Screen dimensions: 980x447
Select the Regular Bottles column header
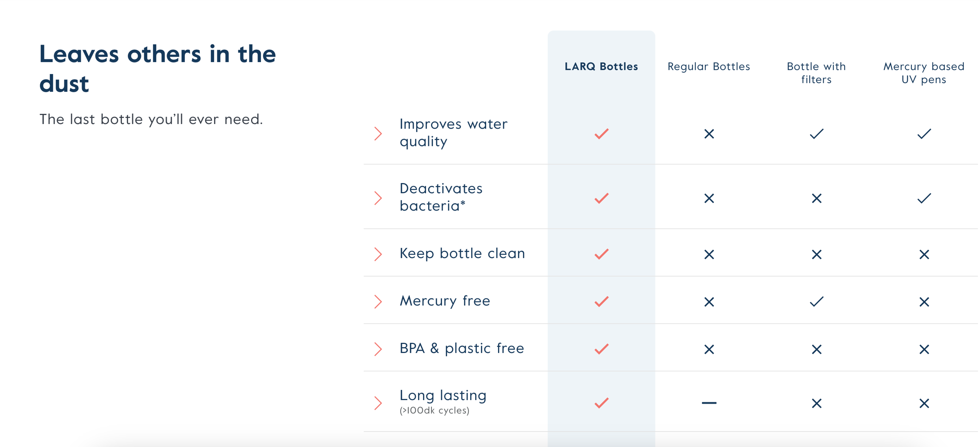point(709,67)
